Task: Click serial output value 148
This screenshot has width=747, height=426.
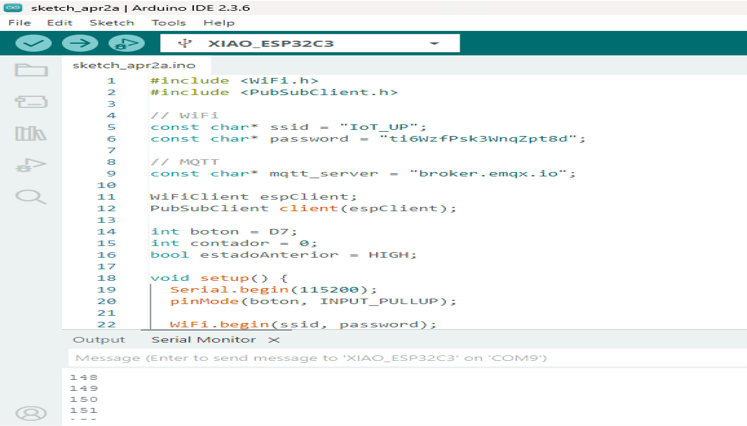Action: coord(83,377)
